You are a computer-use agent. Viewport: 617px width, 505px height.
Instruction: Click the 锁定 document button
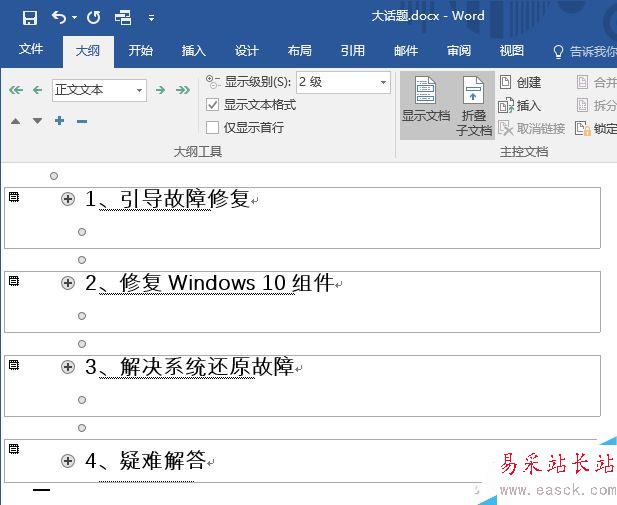pos(596,128)
